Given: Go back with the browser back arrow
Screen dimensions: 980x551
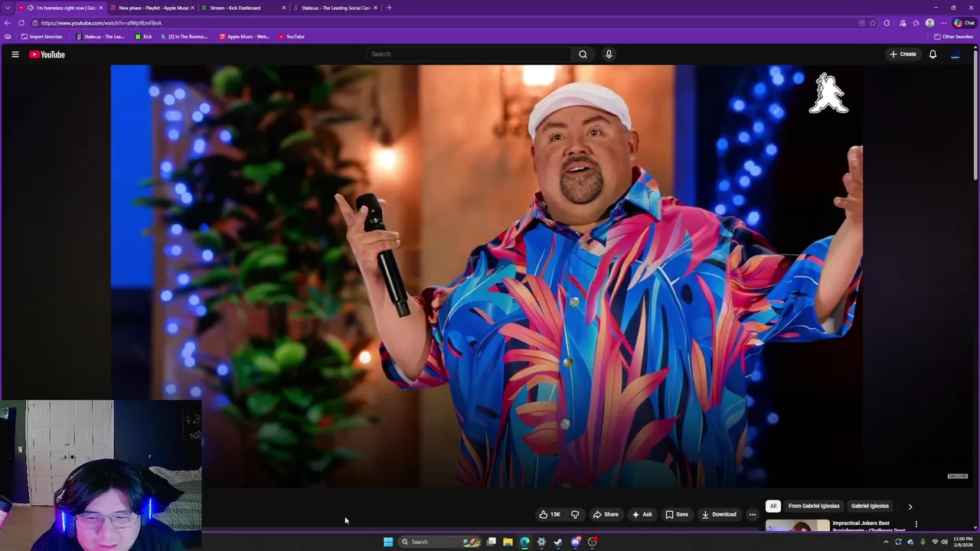Looking at the screenshot, I should 8,23.
